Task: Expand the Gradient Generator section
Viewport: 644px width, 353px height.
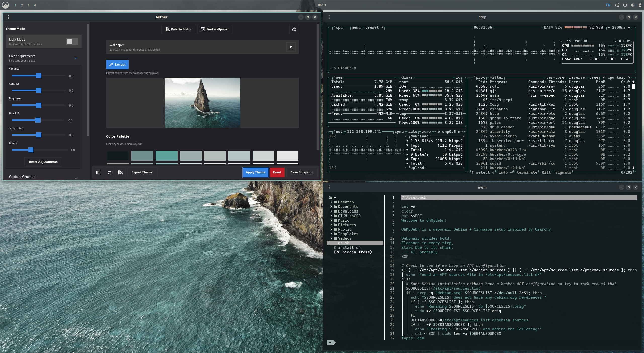Action: (x=76, y=178)
